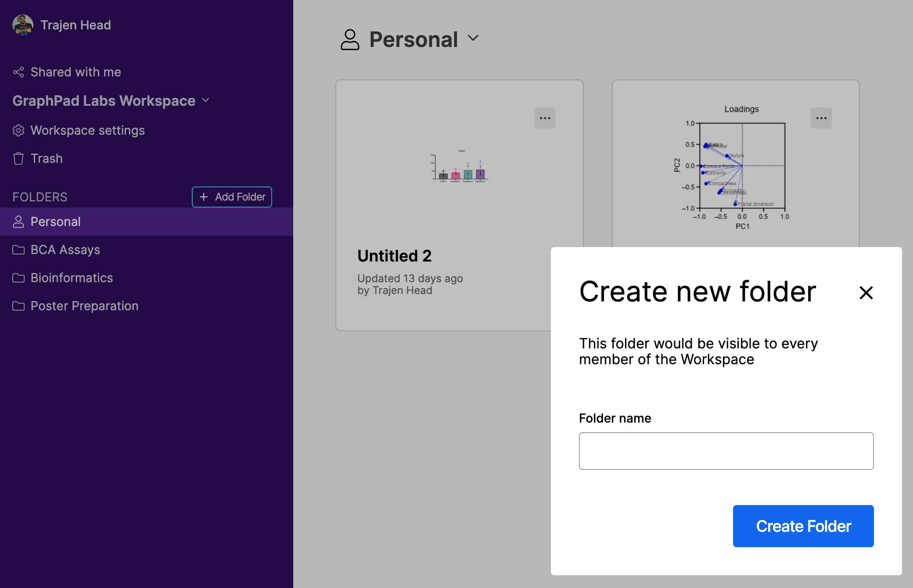Click Trajen Head's profile avatar
Image resolution: width=913 pixels, height=588 pixels.
[x=22, y=25]
